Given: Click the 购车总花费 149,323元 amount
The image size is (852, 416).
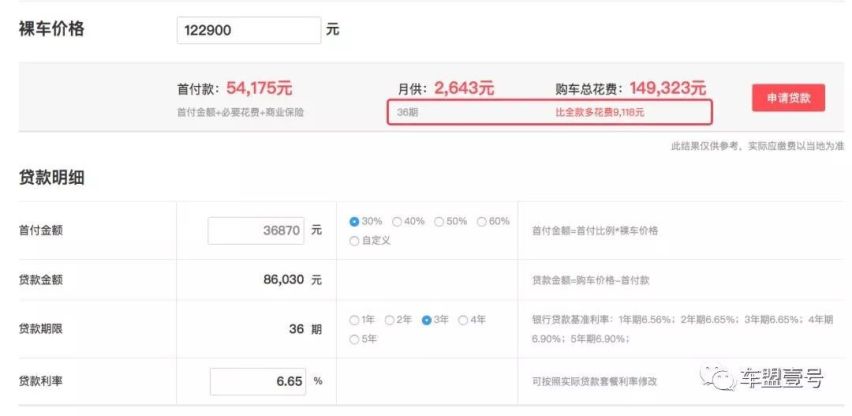Looking at the screenshot, I should (668, 89).
